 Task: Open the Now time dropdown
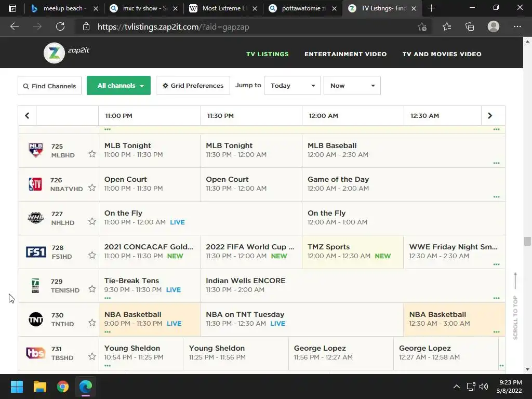(352, 86)
